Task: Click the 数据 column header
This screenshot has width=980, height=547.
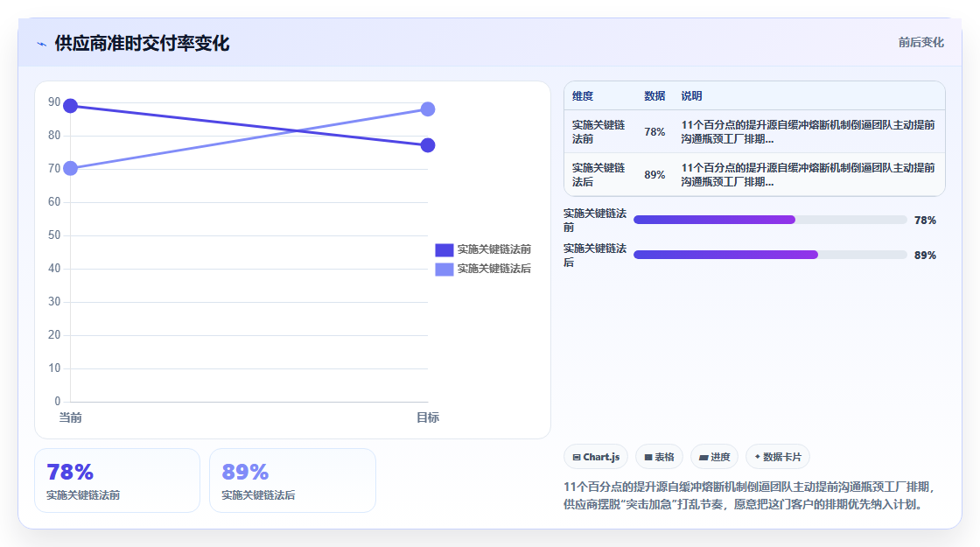Action: (x=654, y=96)
